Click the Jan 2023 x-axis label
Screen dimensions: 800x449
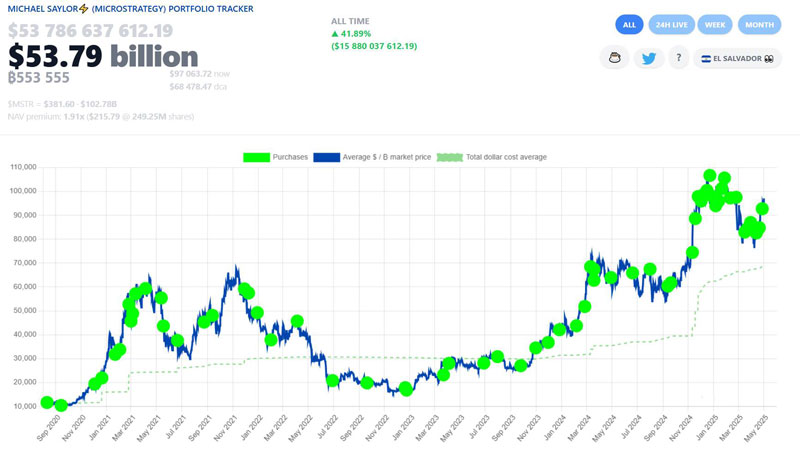coord(403,428)
